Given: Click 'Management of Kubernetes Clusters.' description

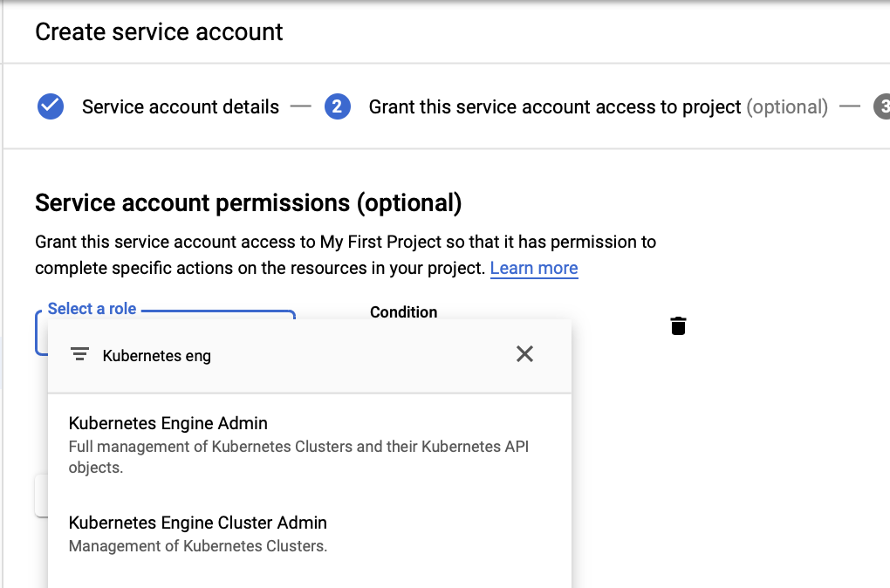Looking at the screenshot, I should [198, 546].
